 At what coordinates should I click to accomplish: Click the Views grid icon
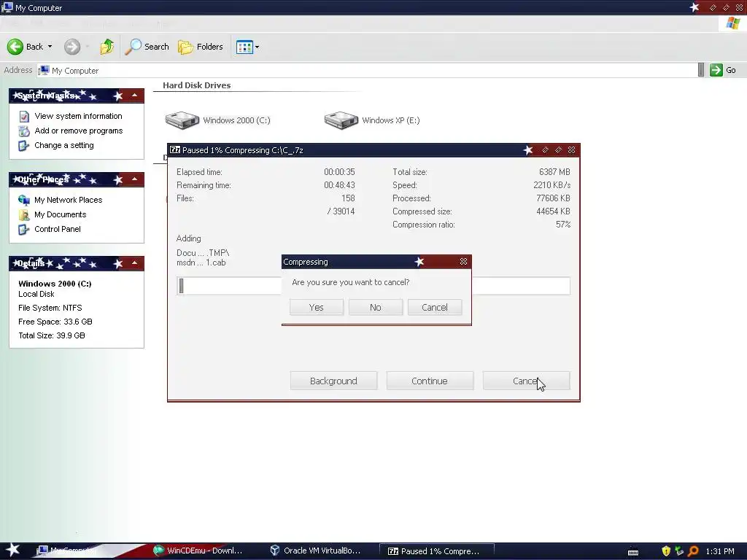point(244,47)
